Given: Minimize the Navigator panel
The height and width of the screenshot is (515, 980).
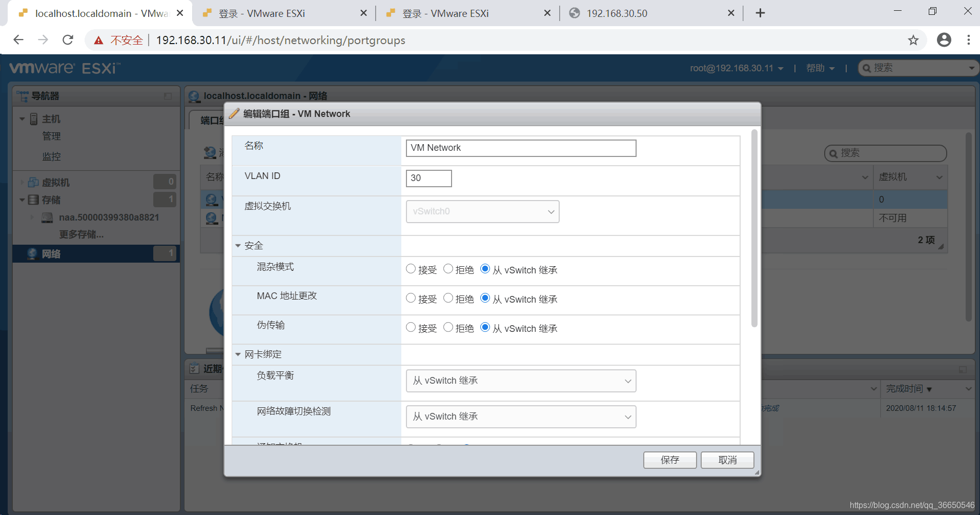Looking at the screenshot, I should pyautogui.click(x=168, y=96).
